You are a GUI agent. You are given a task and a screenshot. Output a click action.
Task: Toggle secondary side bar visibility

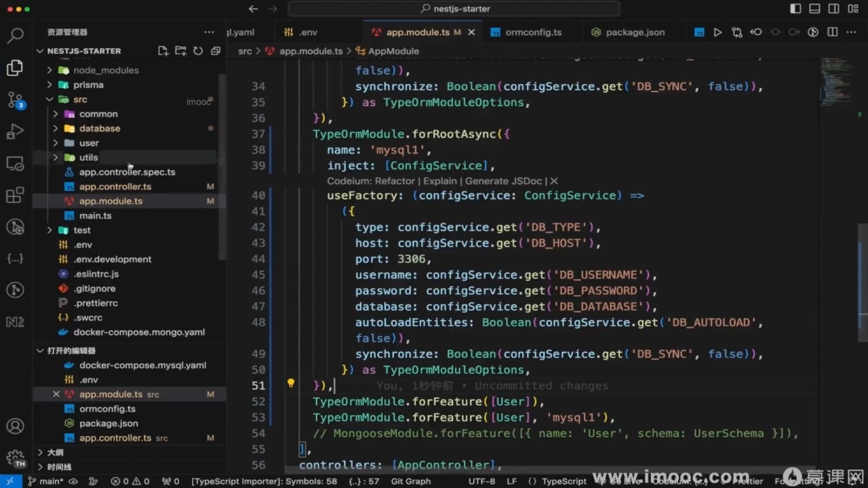tap(833, 9)
